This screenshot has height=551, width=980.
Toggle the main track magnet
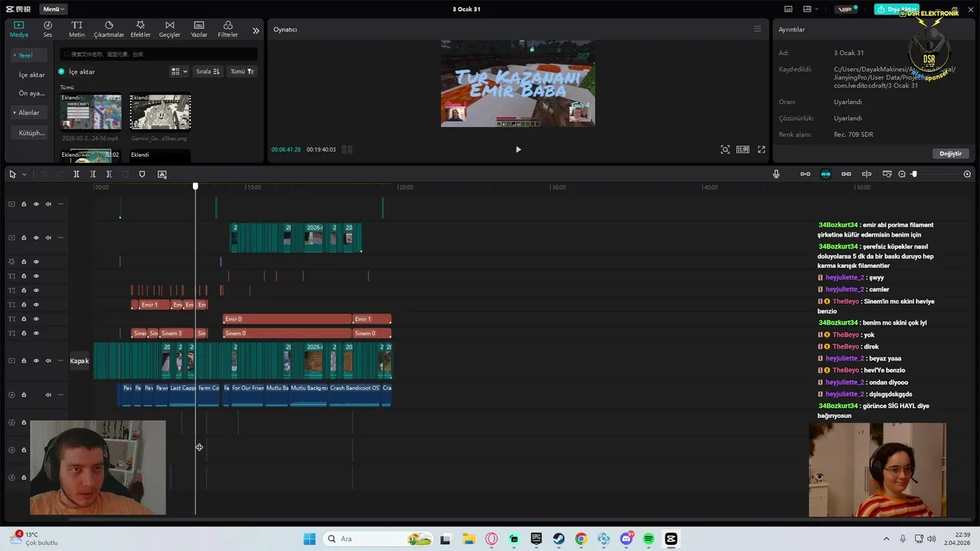point(805,174)
